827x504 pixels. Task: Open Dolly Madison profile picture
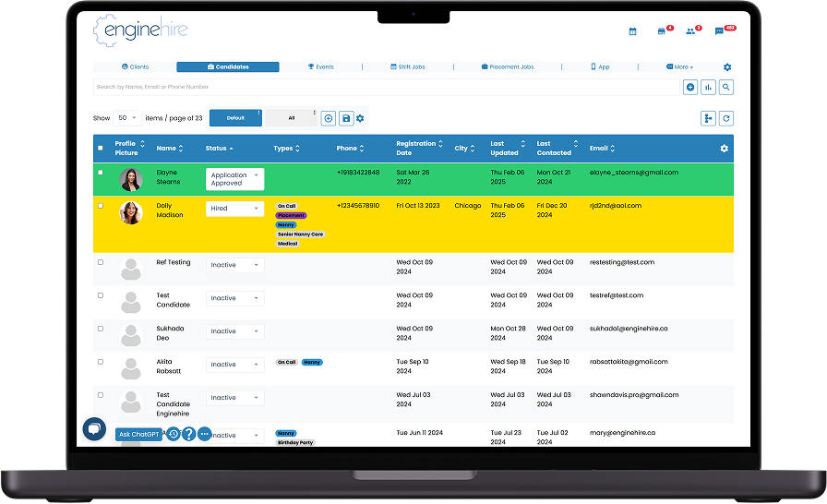pyautogui.click(x=131, y=213)
